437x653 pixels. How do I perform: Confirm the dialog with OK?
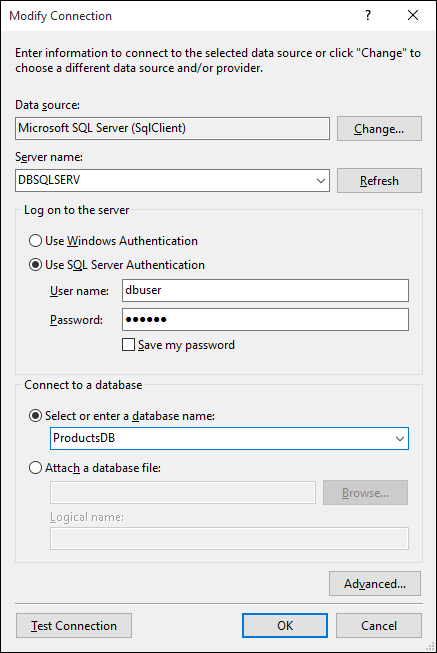(x=285, y=626)
